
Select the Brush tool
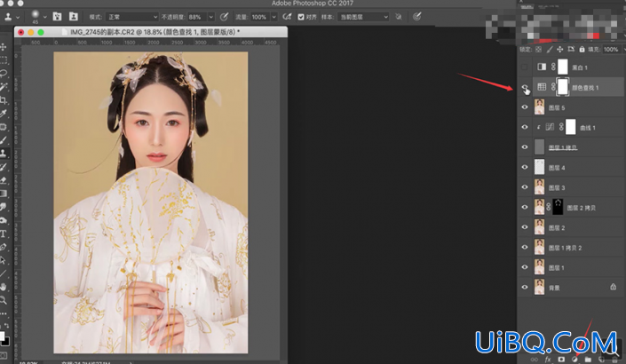click(4, 140)
